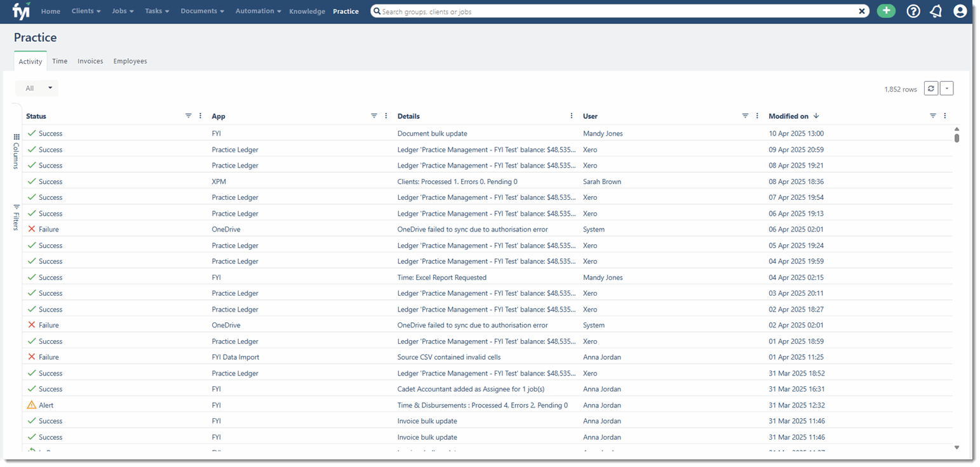Expand dropdown arrow next to refresh button

point(946,89)
